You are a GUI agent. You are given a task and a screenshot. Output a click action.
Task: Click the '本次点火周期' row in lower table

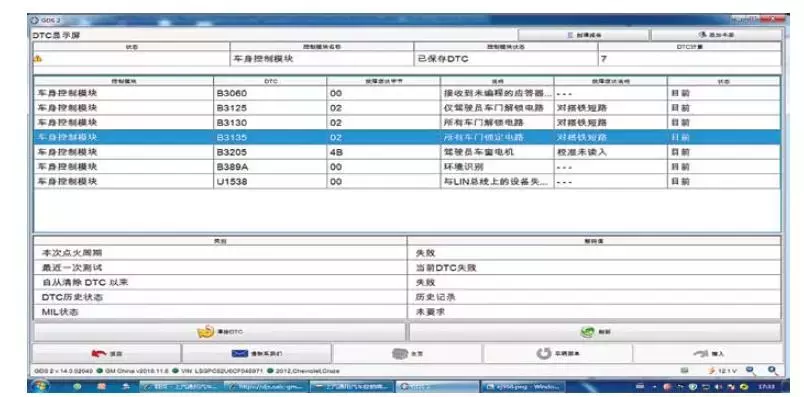click(407, 253)
